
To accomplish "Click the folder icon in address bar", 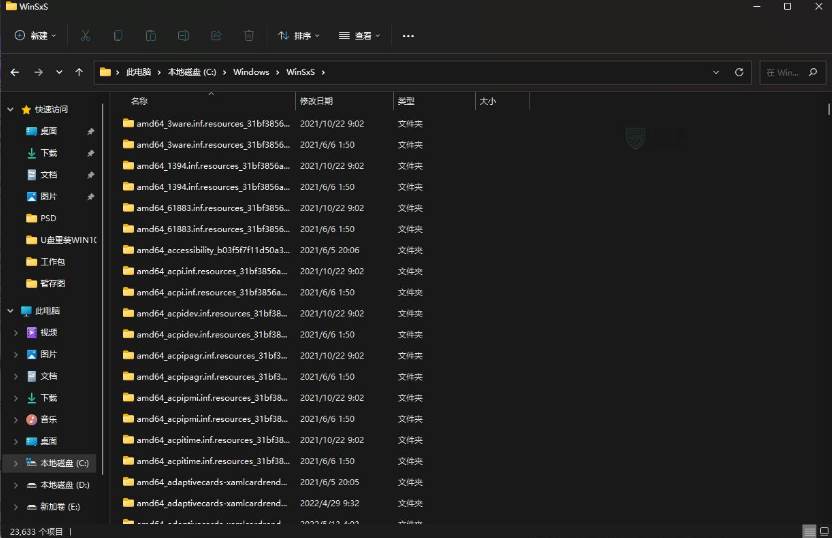I will (x=105, y=72).
